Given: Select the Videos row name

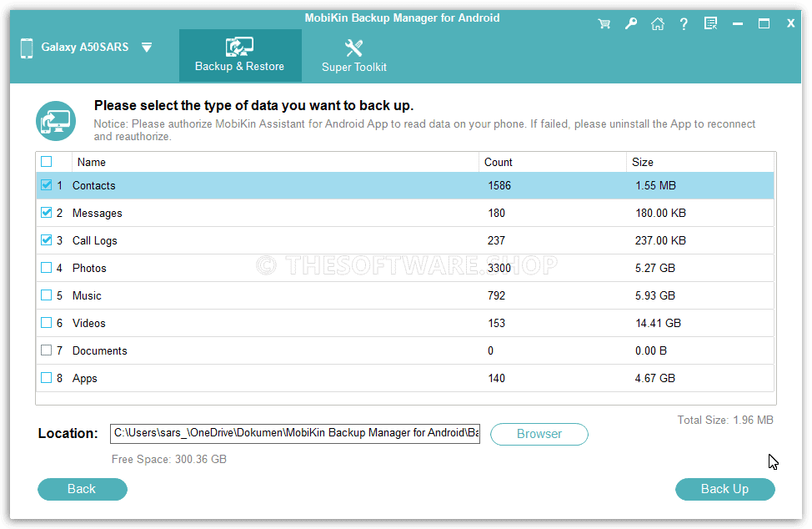Looking at the screenshot, I should click(x=89, y=323).
